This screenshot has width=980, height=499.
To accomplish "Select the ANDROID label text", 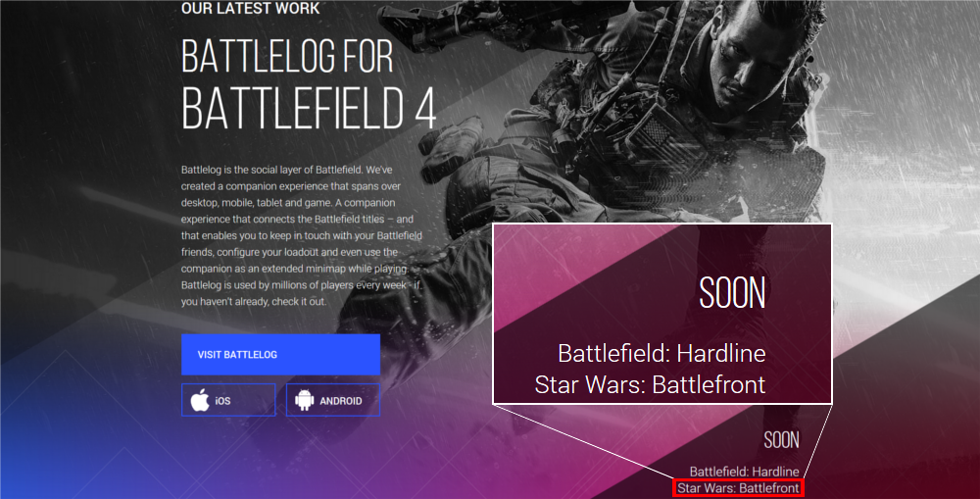I will click(341, 401).
